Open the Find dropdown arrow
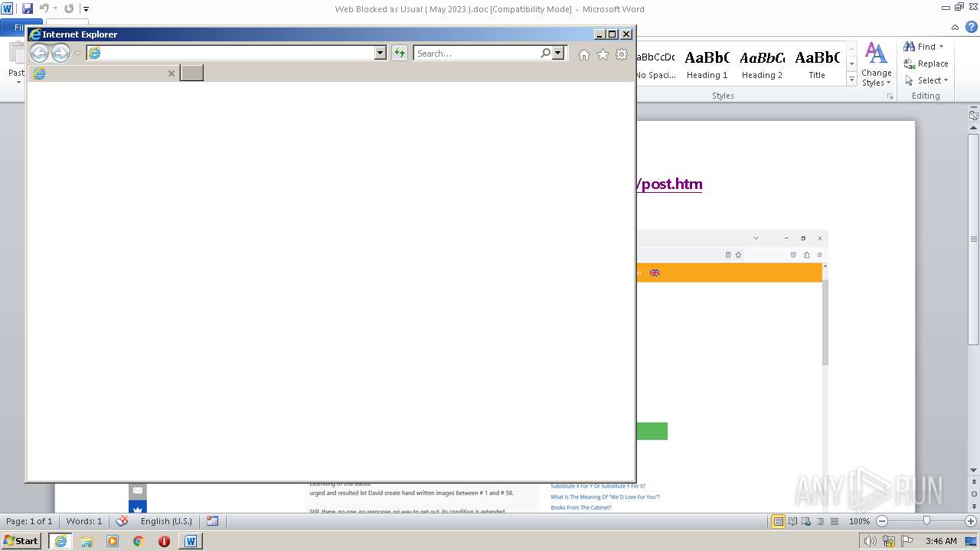 point(942,47)
